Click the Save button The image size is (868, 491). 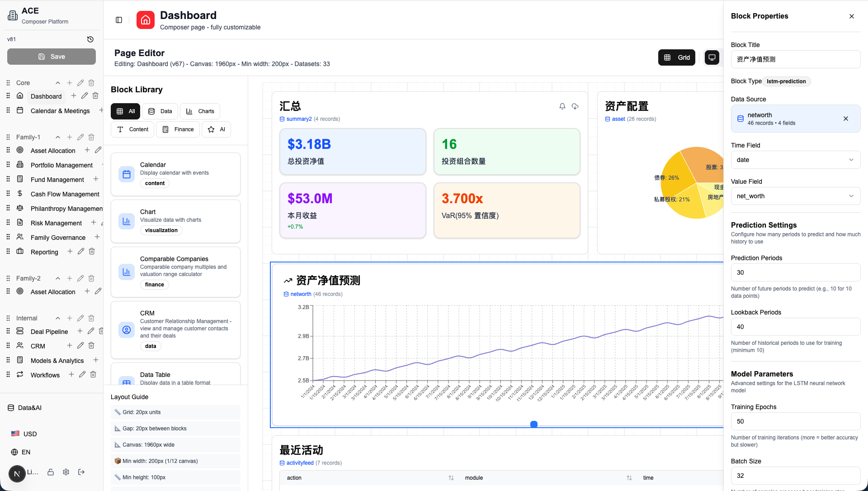tap(52, 57)
